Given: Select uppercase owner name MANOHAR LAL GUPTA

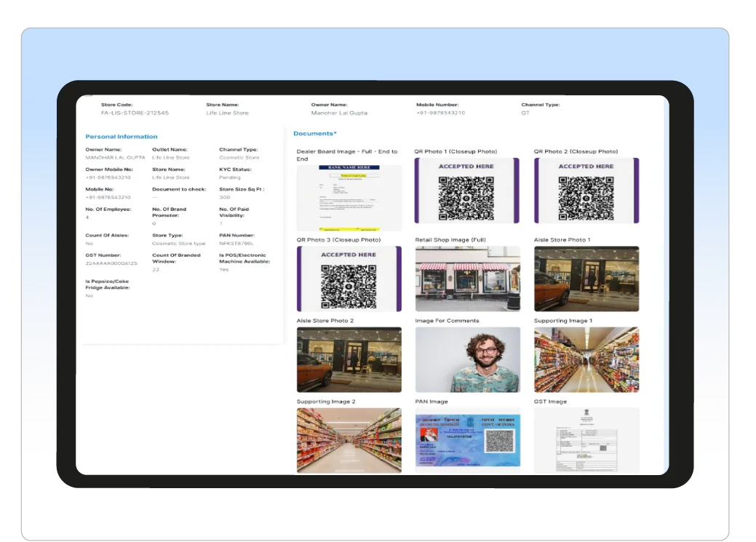Looking at the screenshot, I should (115, 158).
